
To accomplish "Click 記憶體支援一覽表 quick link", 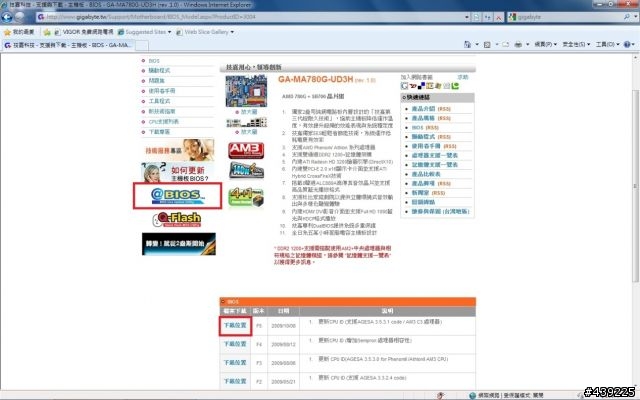I will pos(435,164).
